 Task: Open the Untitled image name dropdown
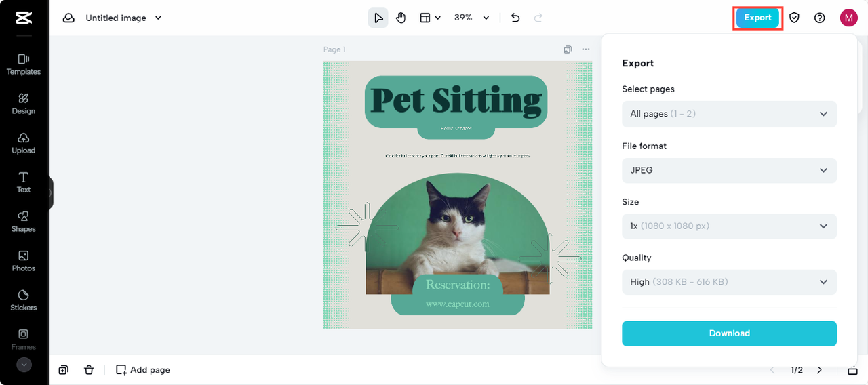pyautogui.click(x=123, y=18)
